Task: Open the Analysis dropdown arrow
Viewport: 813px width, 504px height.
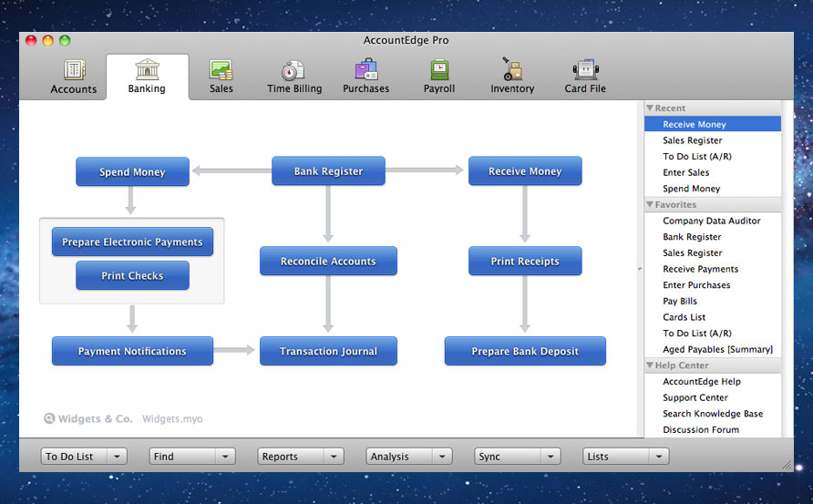Action: (x=442, y=457)
